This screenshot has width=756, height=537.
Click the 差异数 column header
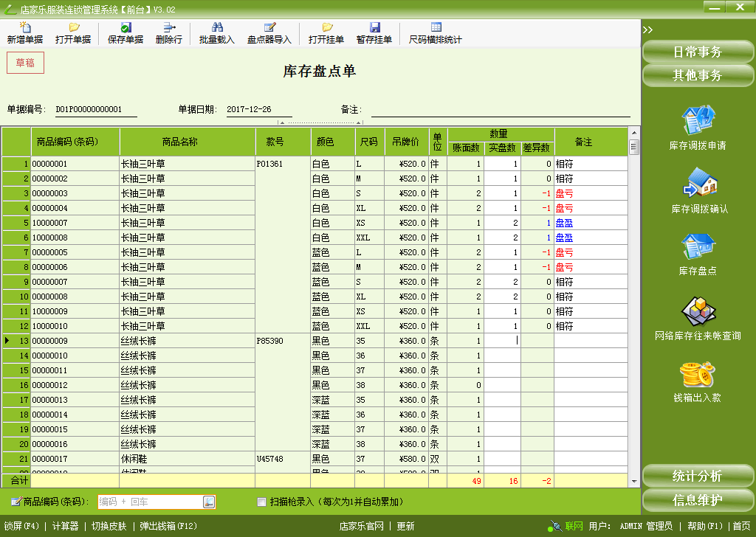pyautogui.click(x=537, y=148)
